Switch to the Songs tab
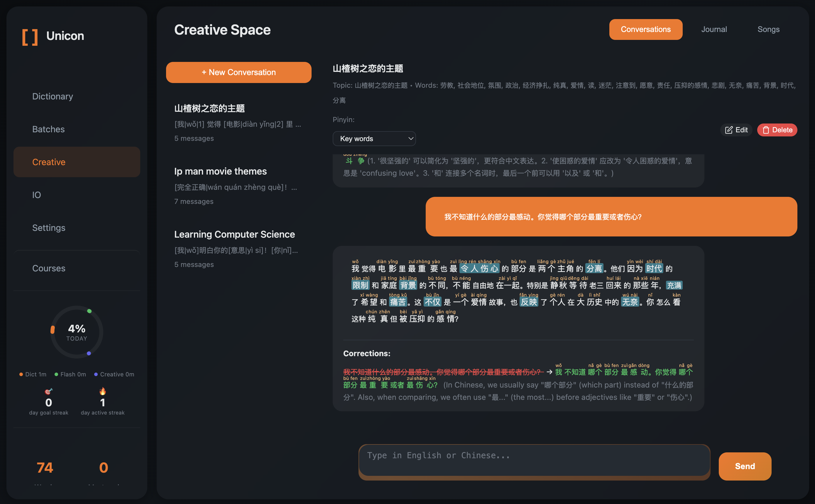Viewport: 815px width, 504px height. click(x=768, y=29)
